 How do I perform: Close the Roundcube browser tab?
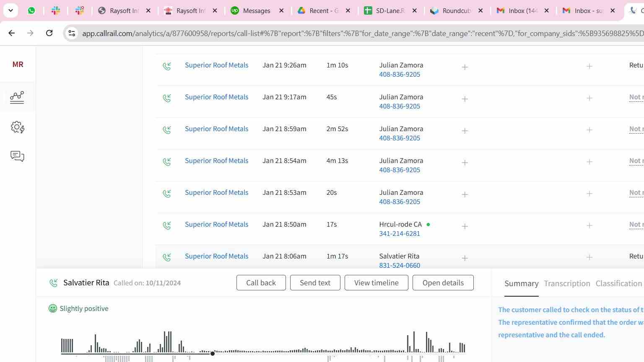pos(480,10)
